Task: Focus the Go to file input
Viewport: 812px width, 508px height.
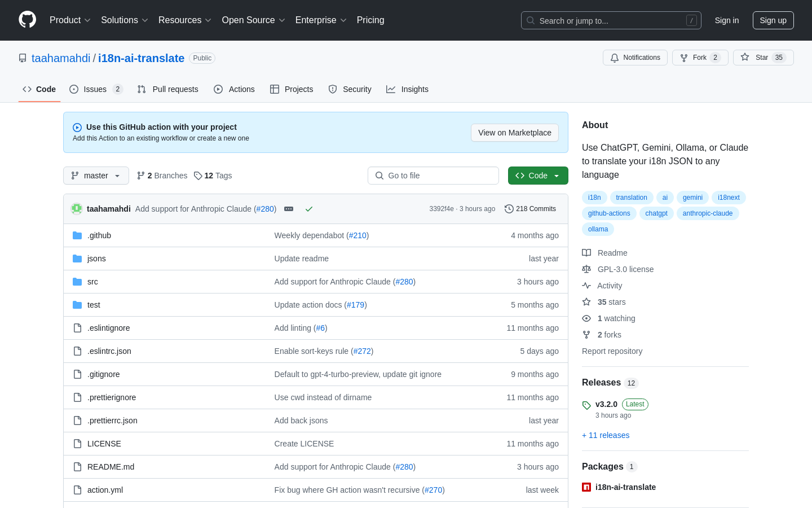Action: click(x=433, y=176)
